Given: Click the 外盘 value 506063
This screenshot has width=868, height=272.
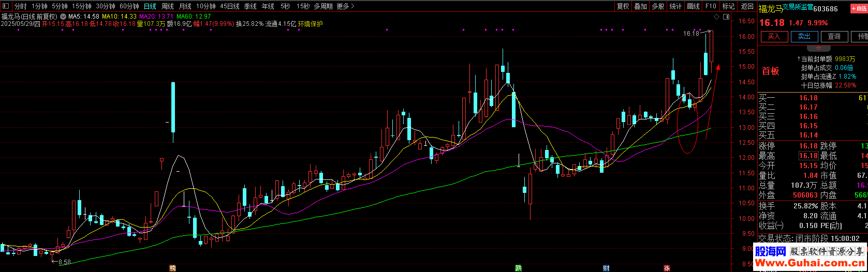Looking at the screenshot, I should [x=805, y=195].
